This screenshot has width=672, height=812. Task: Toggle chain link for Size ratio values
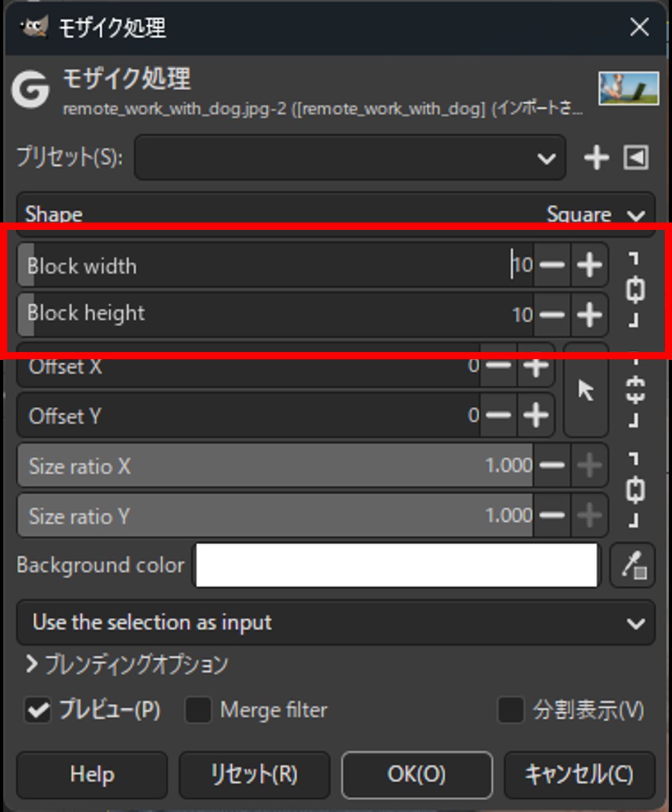[x=635, y=490]
